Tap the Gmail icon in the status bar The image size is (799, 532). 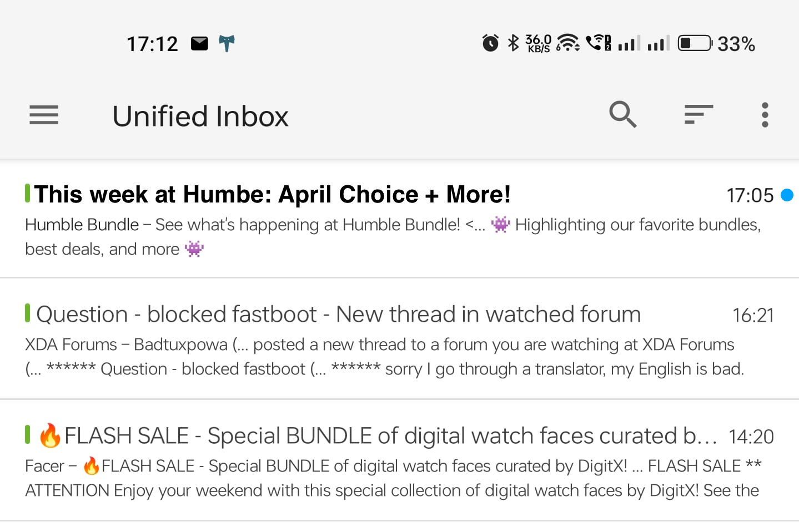(x=200, y=43)
